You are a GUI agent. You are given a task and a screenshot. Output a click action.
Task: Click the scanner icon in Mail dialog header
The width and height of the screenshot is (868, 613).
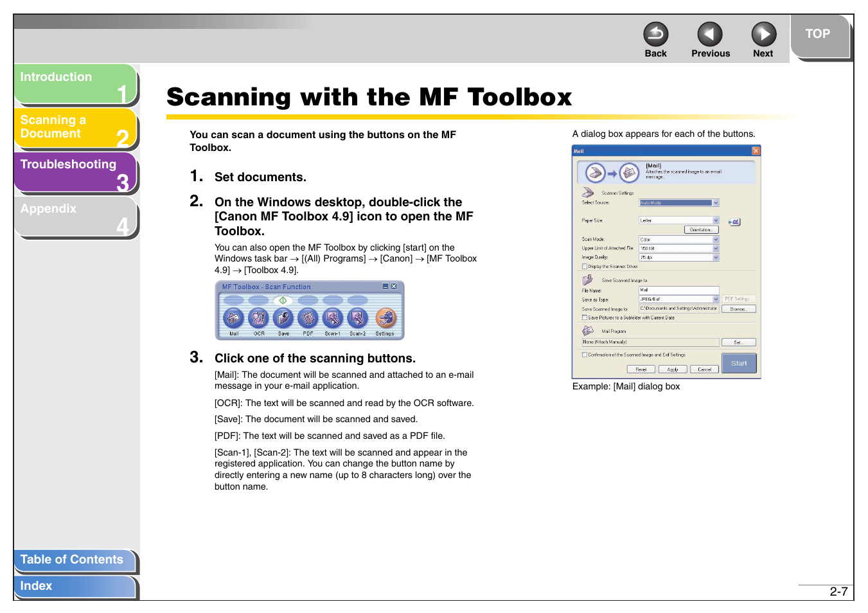click(596, 173)
